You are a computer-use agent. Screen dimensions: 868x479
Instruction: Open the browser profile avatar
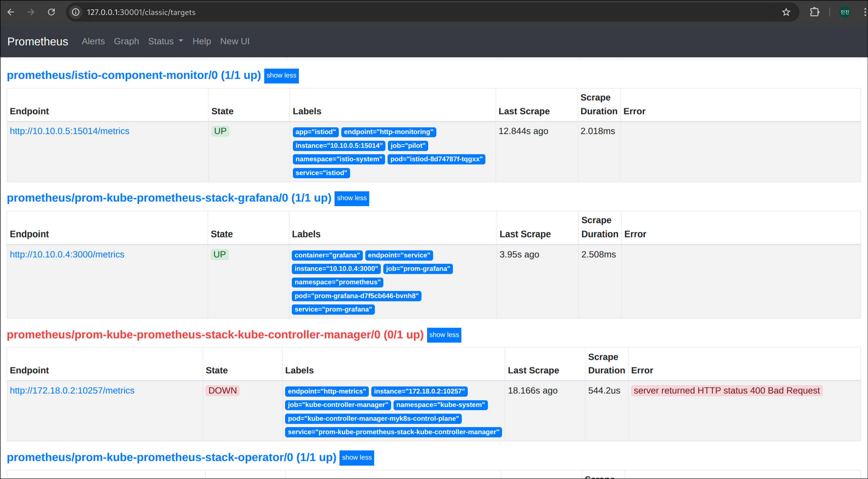[845, 12]
